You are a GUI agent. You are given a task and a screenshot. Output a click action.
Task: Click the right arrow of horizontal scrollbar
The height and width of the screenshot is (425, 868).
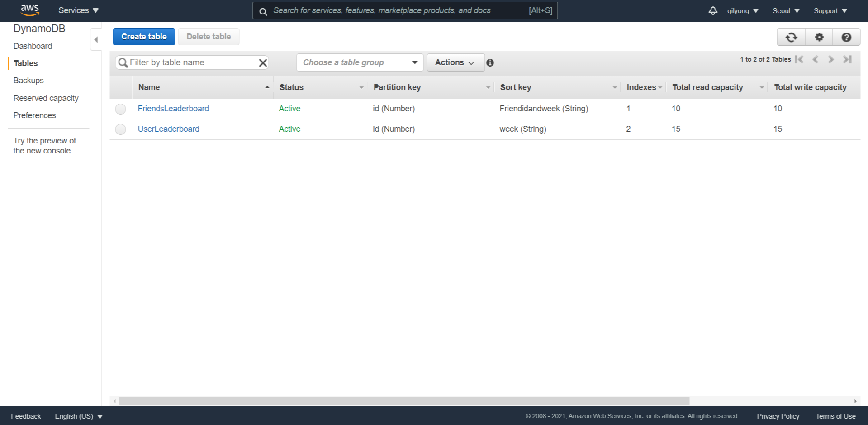click(x=855, y=401)
